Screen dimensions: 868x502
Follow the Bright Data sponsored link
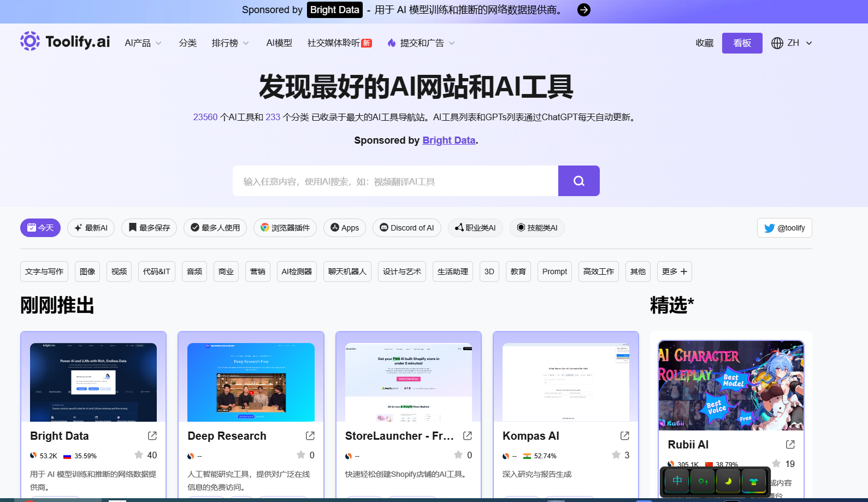448,140
